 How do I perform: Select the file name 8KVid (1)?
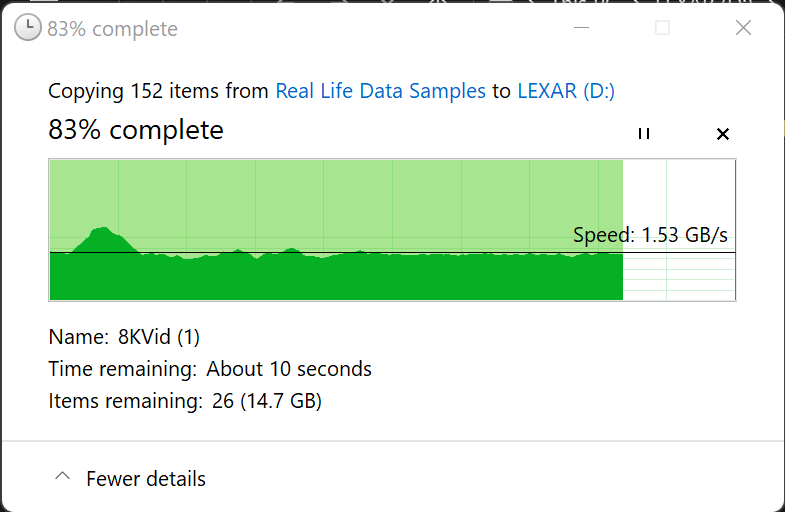159,337
